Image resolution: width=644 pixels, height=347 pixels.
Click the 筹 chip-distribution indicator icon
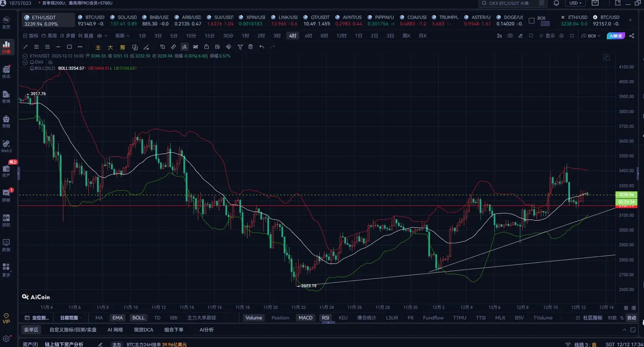click(x=122, y=47)
